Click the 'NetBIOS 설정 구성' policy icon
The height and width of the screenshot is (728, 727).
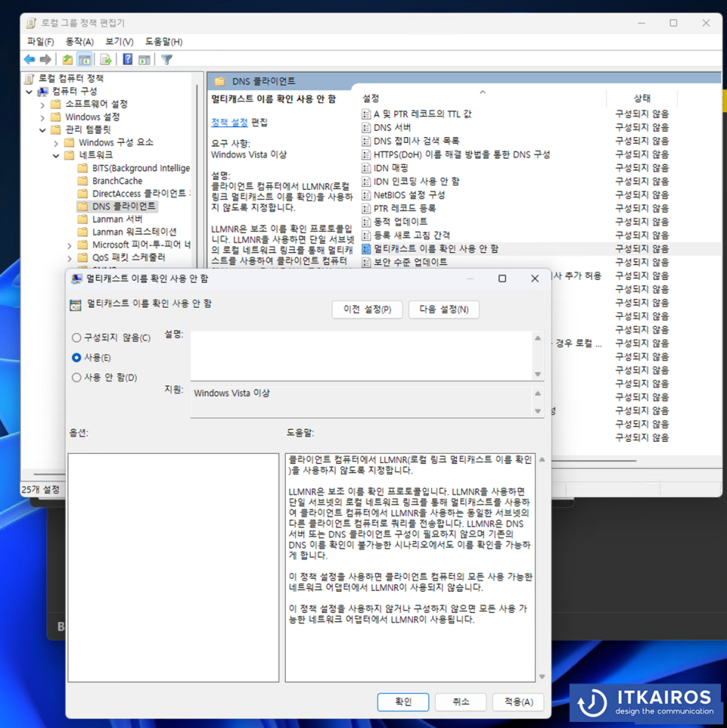click(x=367, y=195)
